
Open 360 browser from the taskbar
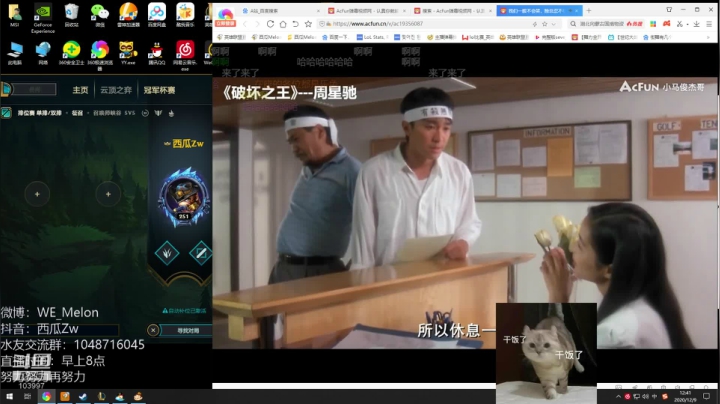click(x=46, y=396)
